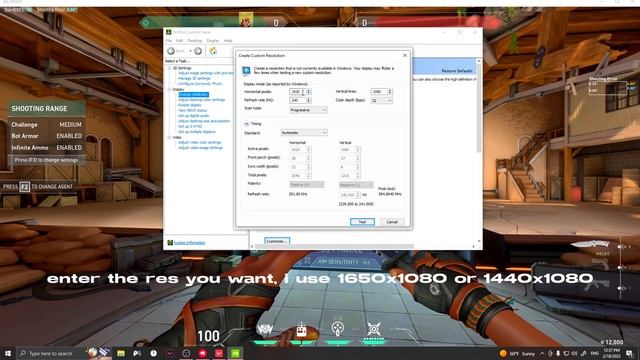Open the Windows Start menu

pyautogui.click(x=8, y=353)
